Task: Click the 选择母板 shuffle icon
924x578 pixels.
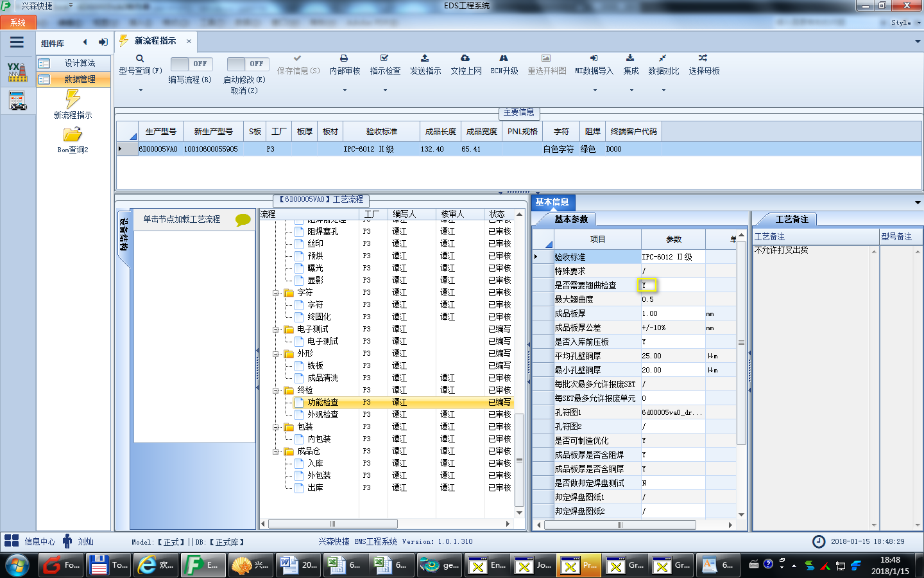Action: [703, 58]
